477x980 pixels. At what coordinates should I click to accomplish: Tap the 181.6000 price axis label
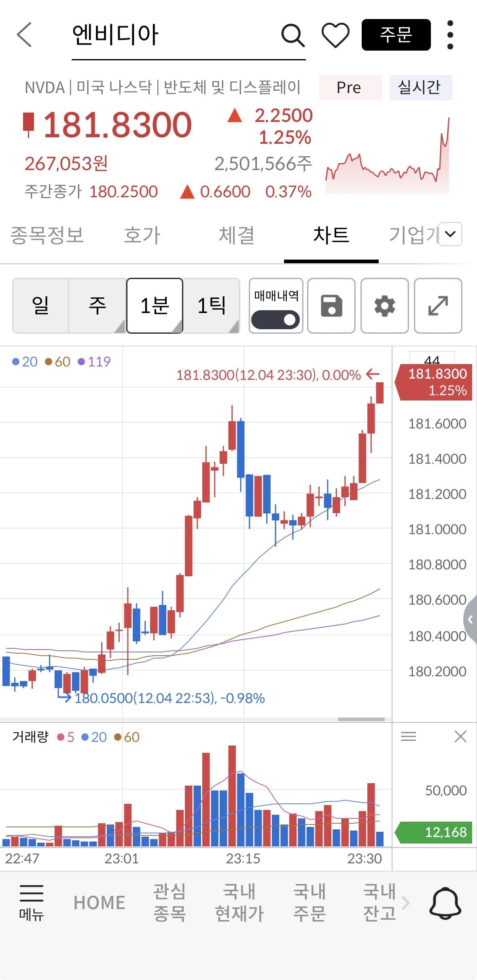(x=437, y=424)
